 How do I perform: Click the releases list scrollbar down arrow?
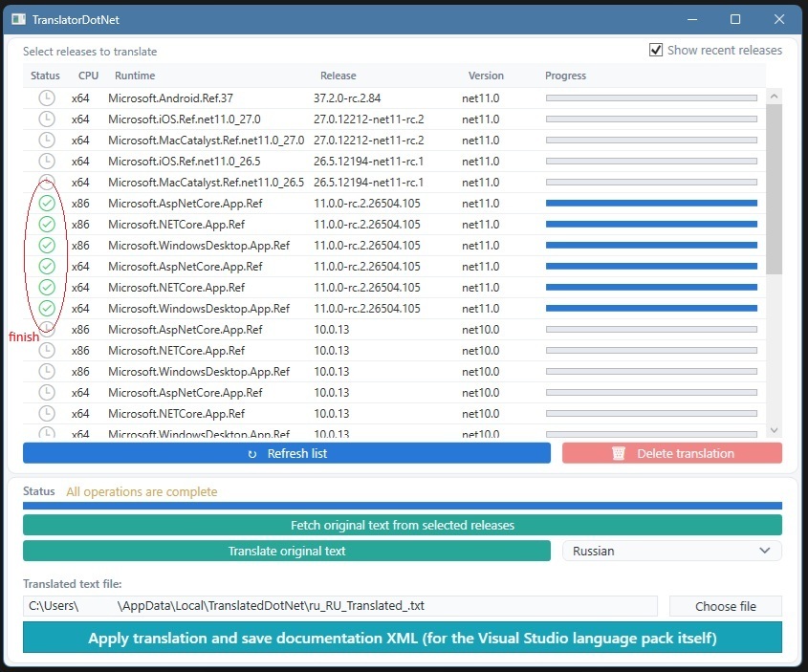(x=774, y=430)
